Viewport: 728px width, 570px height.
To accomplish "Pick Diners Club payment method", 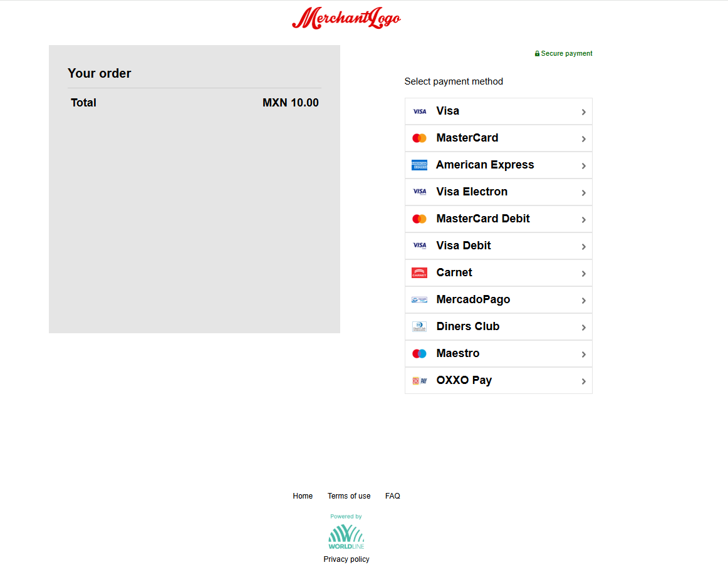I will tap(499, 327).
